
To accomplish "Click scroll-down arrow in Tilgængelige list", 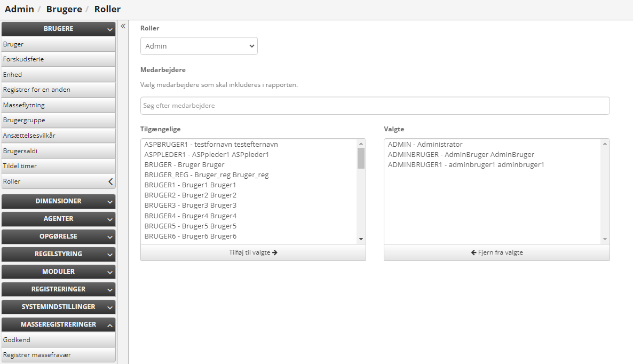I will [x=361, y=239].
